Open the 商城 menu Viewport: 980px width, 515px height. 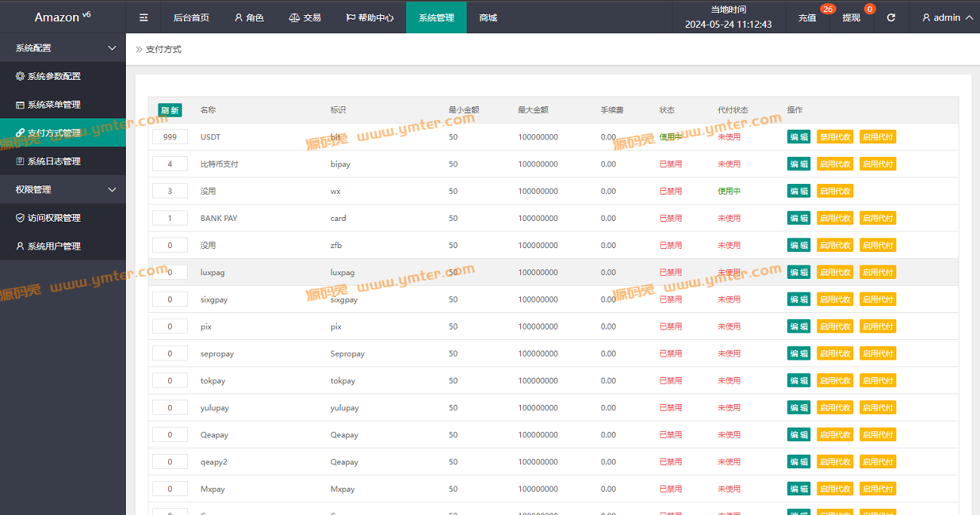[x=488, y=17]
